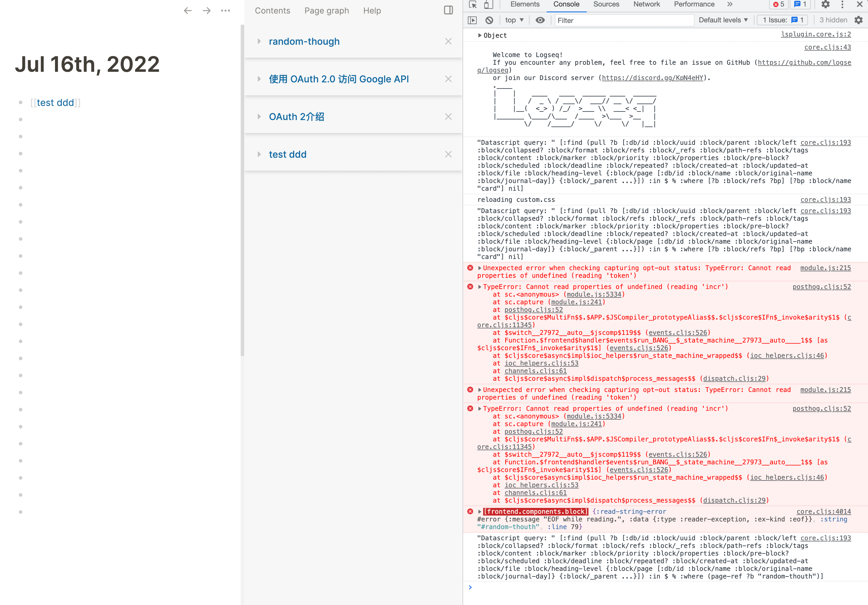Open the DevTools customize three-dots menu
Viewport: 868px width, 605px height.
tap(842, 4)
